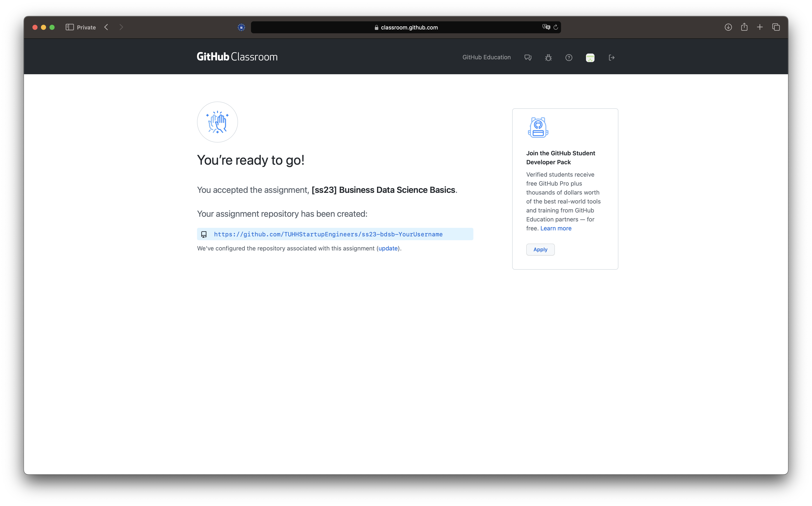Click the update link

tap(388, 248)
